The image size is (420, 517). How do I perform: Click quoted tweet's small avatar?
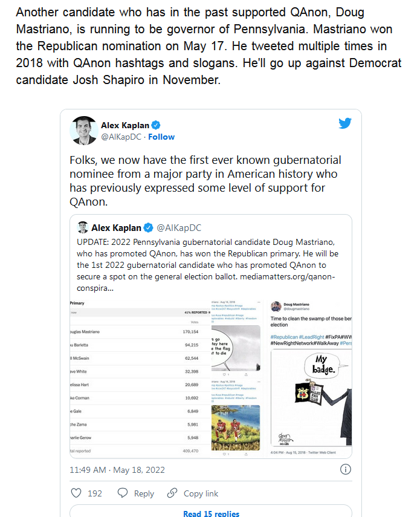pos(83,227)
